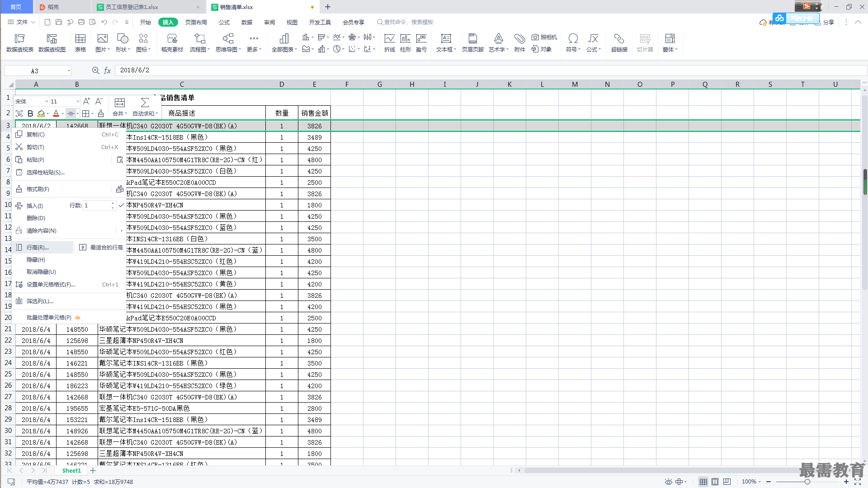Open 稻壳素材 materials library
Image resolution: width=868 pixels, height=488 pixels.
pyautogui.click(x=172, y=43)
